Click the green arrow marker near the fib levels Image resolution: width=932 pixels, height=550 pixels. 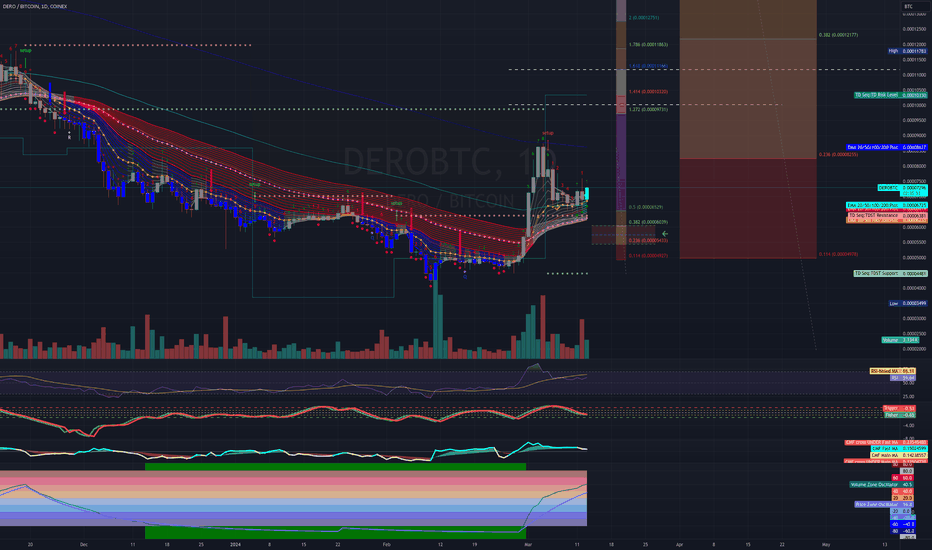665,234
